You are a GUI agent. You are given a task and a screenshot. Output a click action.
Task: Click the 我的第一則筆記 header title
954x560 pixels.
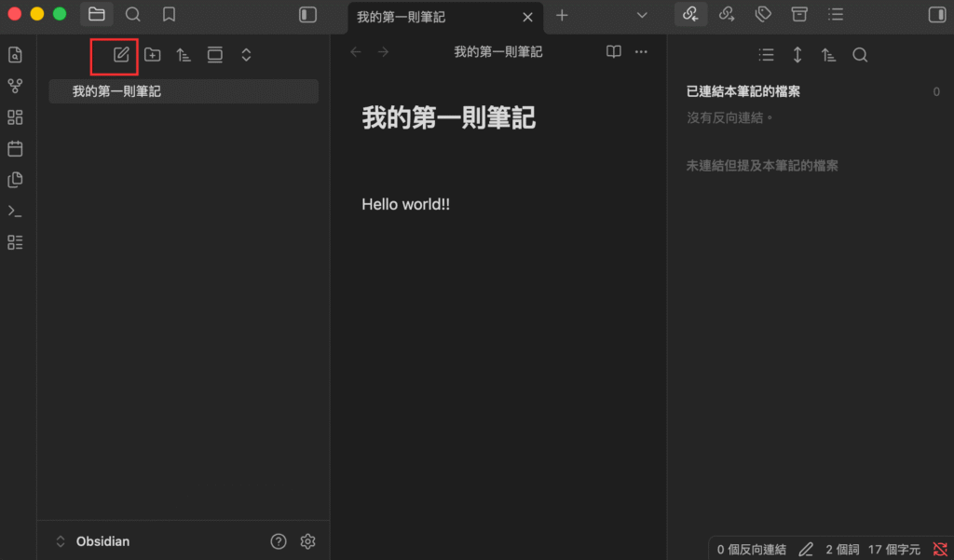pos(497,52)
